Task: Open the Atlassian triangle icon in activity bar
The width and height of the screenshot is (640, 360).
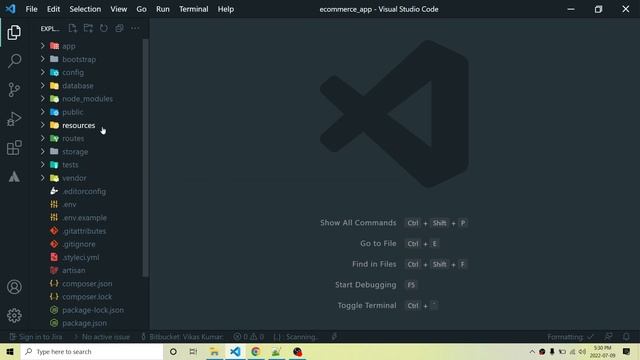Action: 14,177
